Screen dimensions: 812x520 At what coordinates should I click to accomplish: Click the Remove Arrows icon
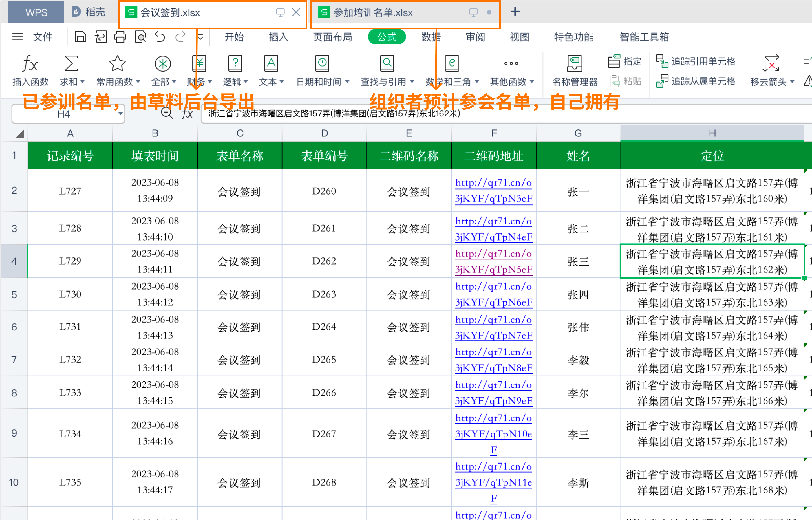tap(771, 63)
